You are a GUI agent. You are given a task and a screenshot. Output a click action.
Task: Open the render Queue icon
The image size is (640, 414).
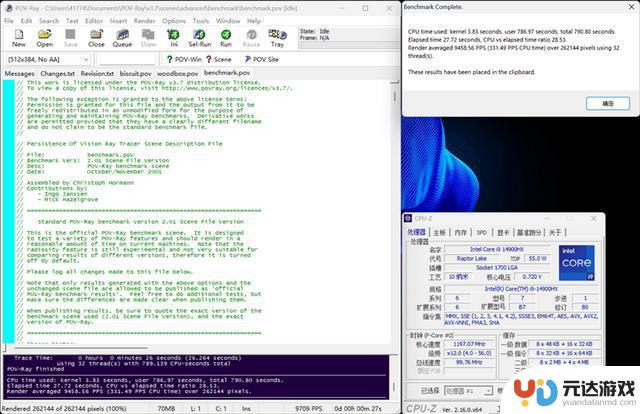click(122, 38)
